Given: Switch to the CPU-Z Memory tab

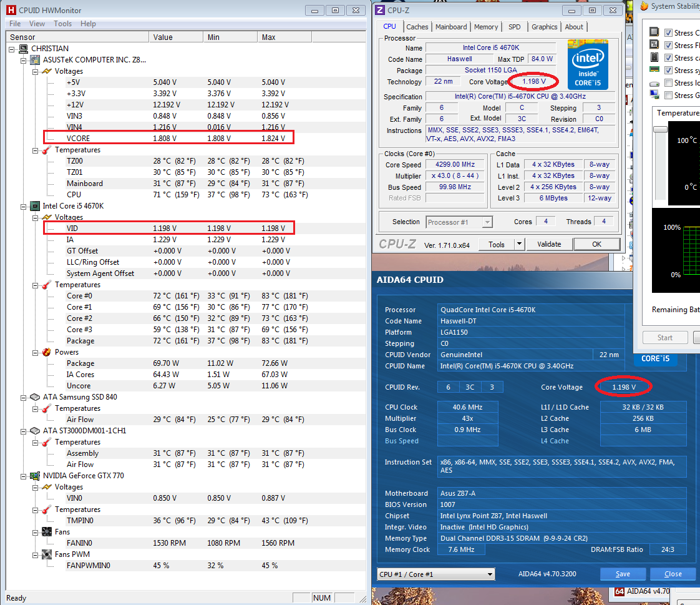Looking at the screenshot, I should click(x=486, y=27).
